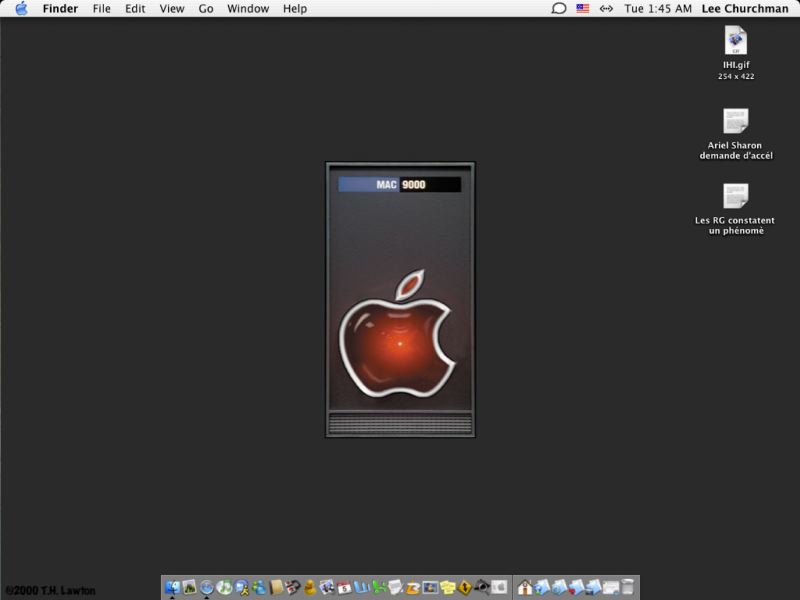Open iCal calendar from the dock
800x600 pixels.
click(344, 587)
